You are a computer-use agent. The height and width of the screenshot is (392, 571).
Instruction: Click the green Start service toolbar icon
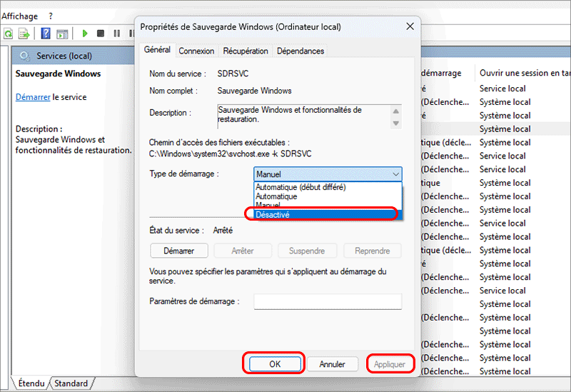click(x=85, y=34)
